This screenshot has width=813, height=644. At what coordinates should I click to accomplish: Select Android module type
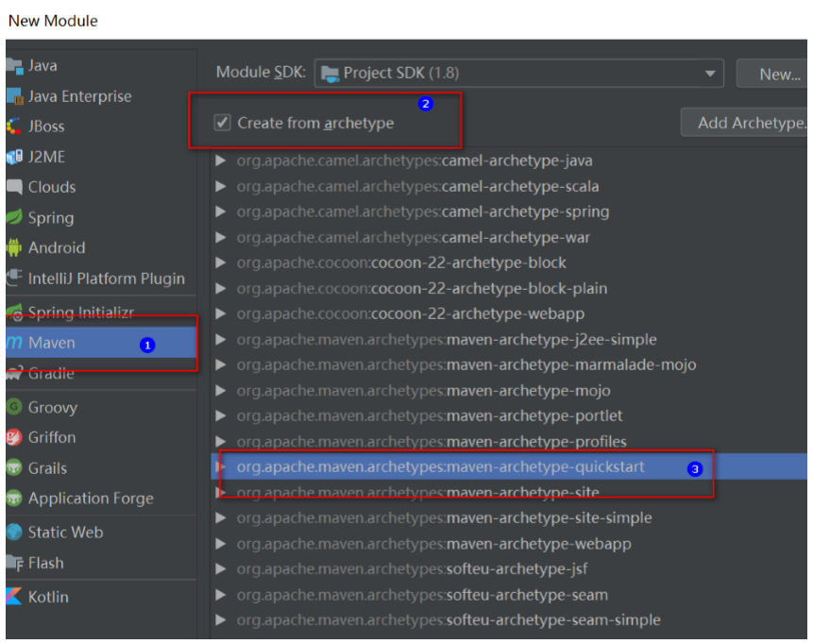(x=101, y=247)
